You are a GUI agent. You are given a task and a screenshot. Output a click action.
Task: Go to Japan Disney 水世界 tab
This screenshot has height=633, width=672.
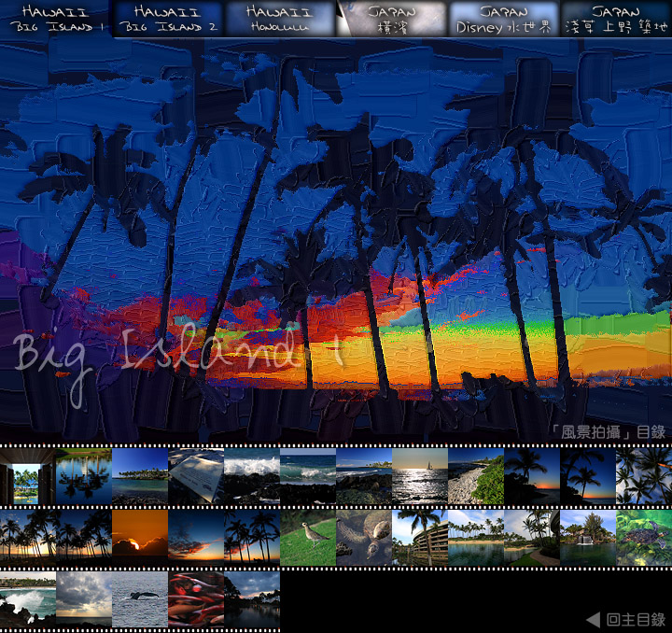[504, 19]
